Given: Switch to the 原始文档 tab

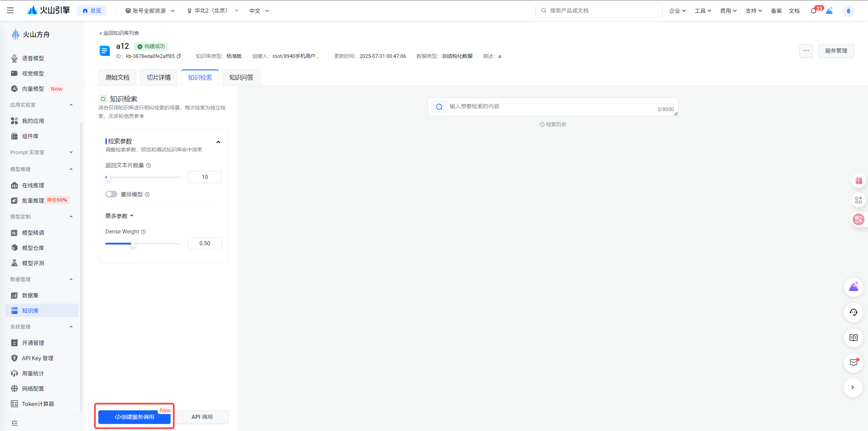Looking at the screenshot, I should 117,78.
